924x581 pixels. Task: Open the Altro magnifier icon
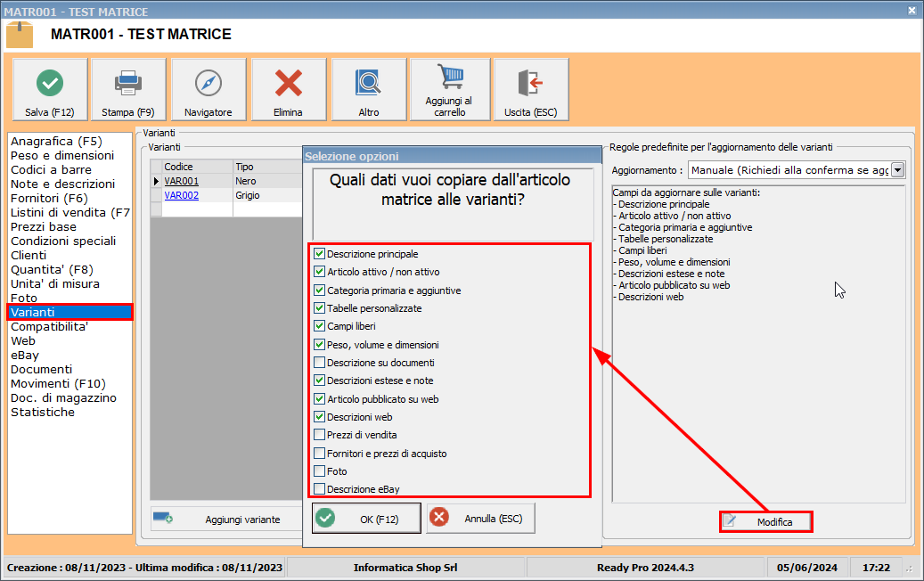[x=369, y=84]
